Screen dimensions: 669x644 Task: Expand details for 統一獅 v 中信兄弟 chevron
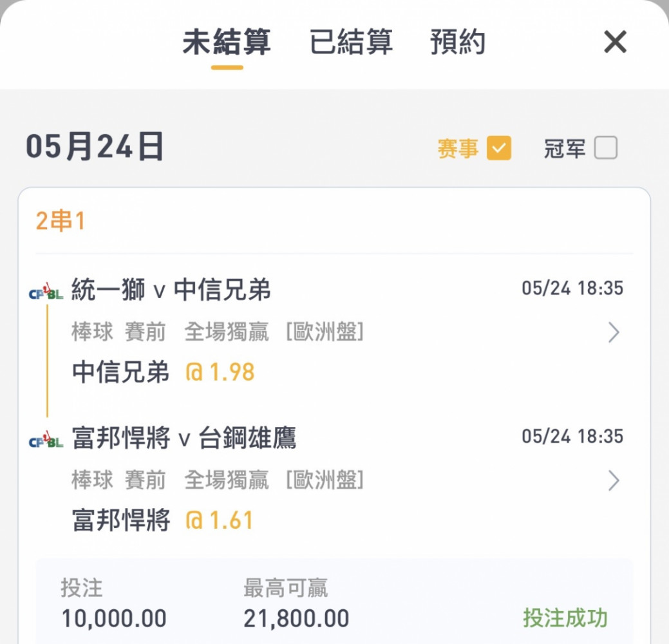[614, 333]
